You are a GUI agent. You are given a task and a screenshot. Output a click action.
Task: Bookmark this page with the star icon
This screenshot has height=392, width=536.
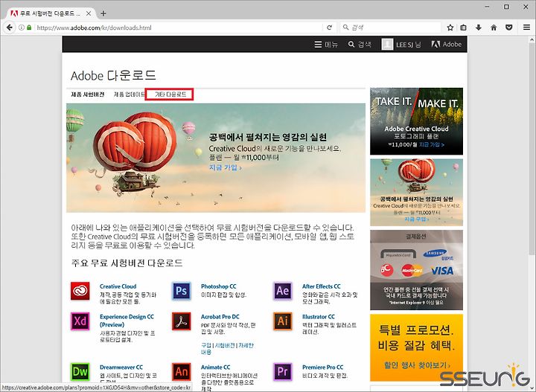450,28
